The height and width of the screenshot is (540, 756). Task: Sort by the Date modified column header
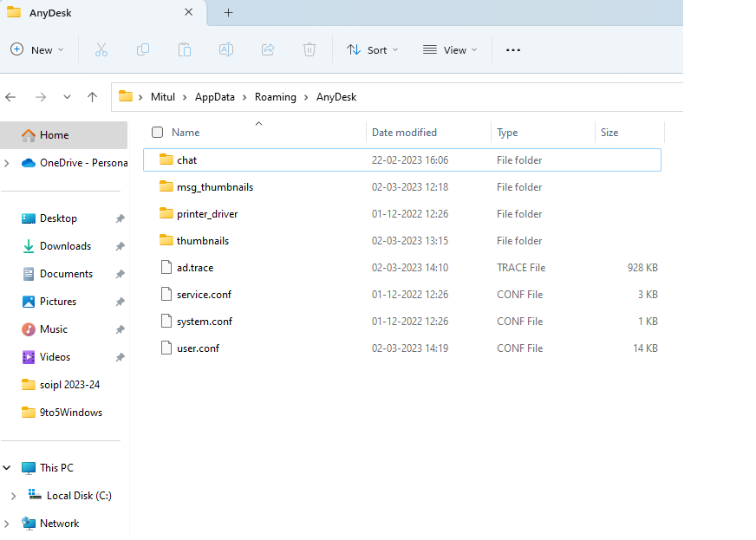coord(404,132)
